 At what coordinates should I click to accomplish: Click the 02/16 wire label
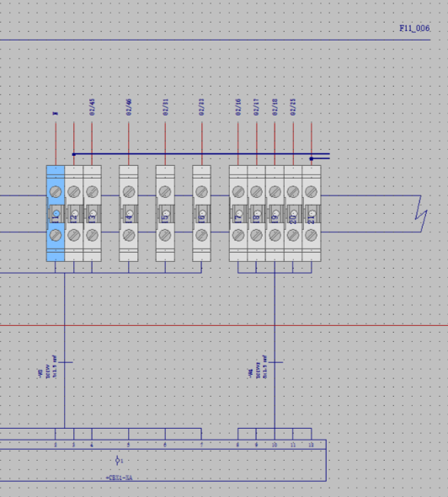(x=238, y=107)
